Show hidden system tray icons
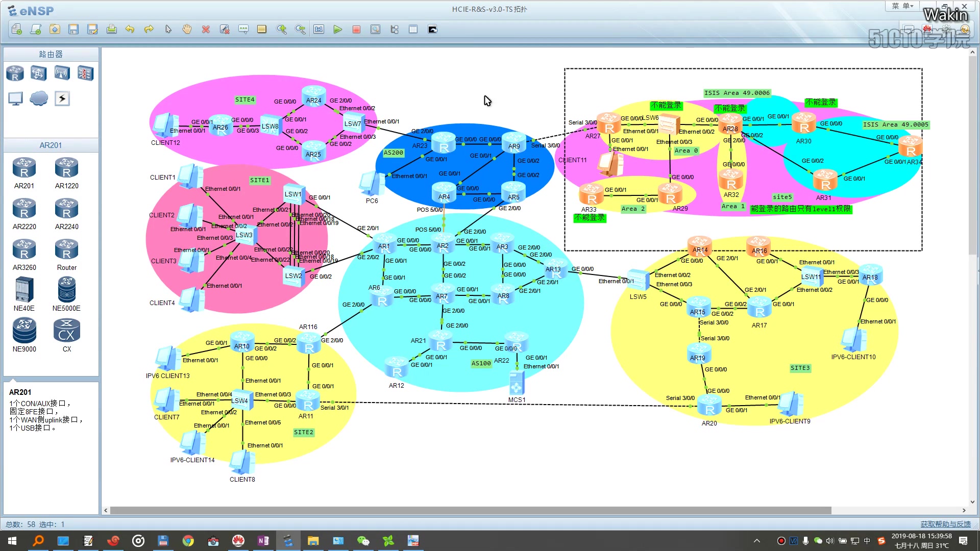 point(757,541)
